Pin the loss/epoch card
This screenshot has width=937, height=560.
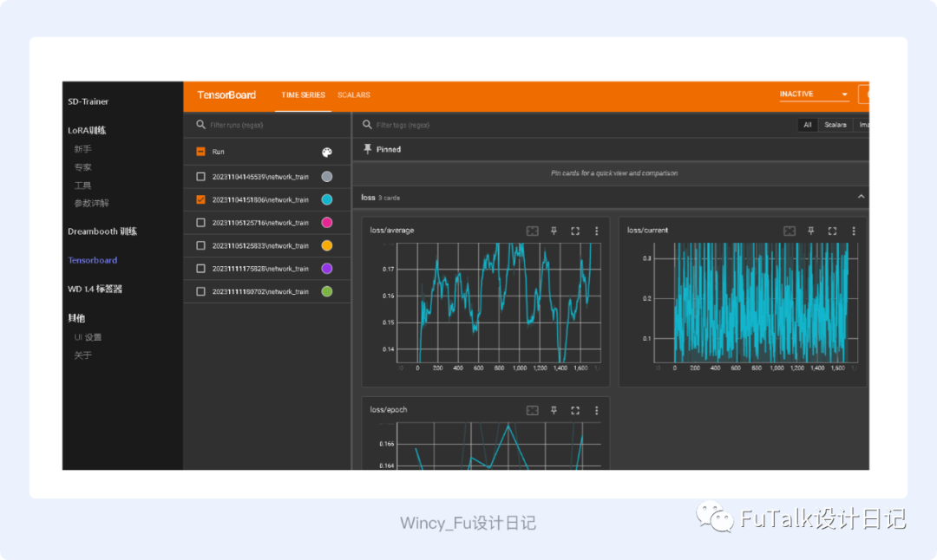[554, 411]
